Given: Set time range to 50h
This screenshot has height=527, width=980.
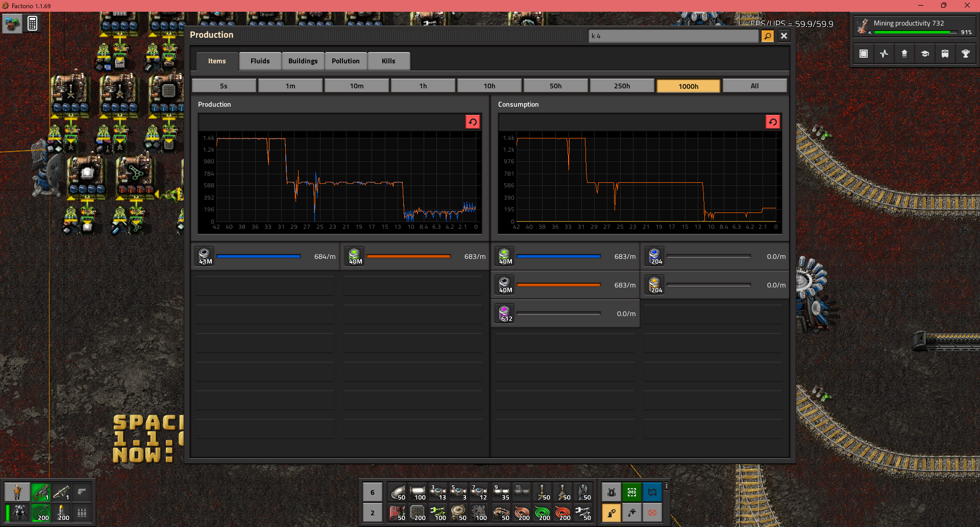Looking at the screenshot, I should 556,86.
